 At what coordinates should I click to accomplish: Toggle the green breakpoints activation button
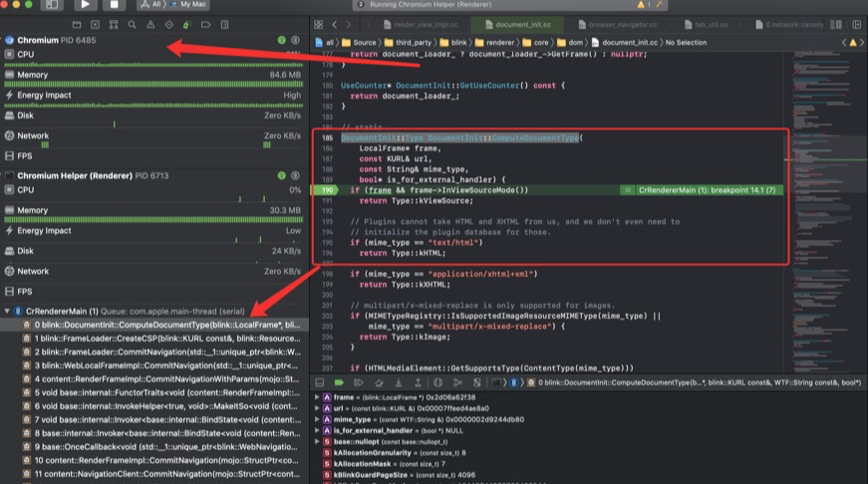(339, 382)
